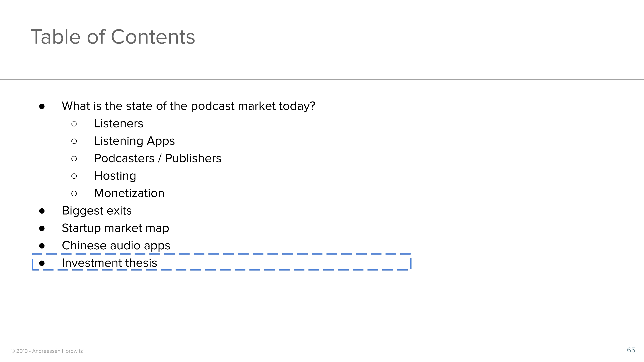The height and width of the screenshot is (362, 644).
Task: Click the solid bullet beside Investment thesis
Action: (x=42, y=263)
